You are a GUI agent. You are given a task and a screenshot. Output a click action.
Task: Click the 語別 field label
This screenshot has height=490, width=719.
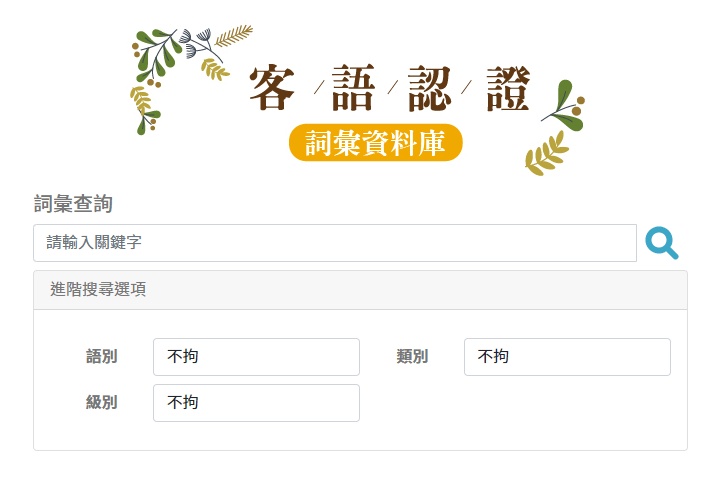pyautogui.click(x=102, y=357)
